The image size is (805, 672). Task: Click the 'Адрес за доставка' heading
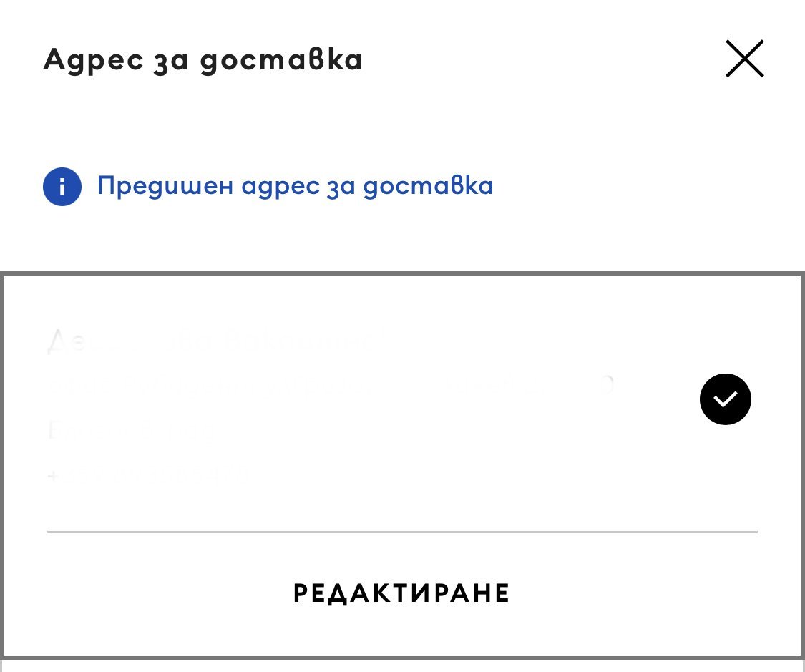[203, 60]
